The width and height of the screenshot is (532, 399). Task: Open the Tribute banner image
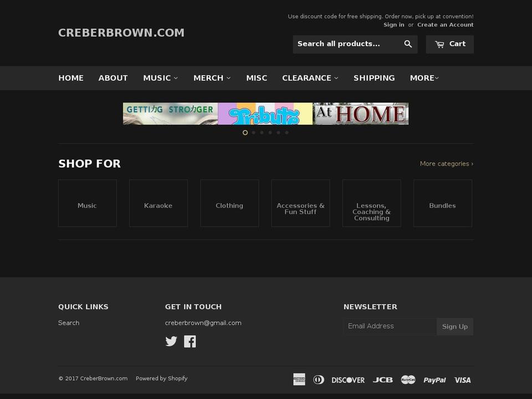pos(265,114)
